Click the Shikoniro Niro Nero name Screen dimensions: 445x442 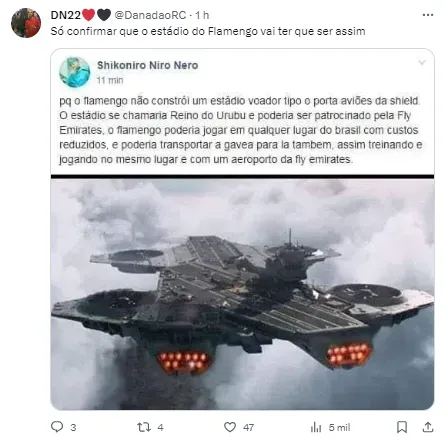pyautogui.click(x=148, y=65)
